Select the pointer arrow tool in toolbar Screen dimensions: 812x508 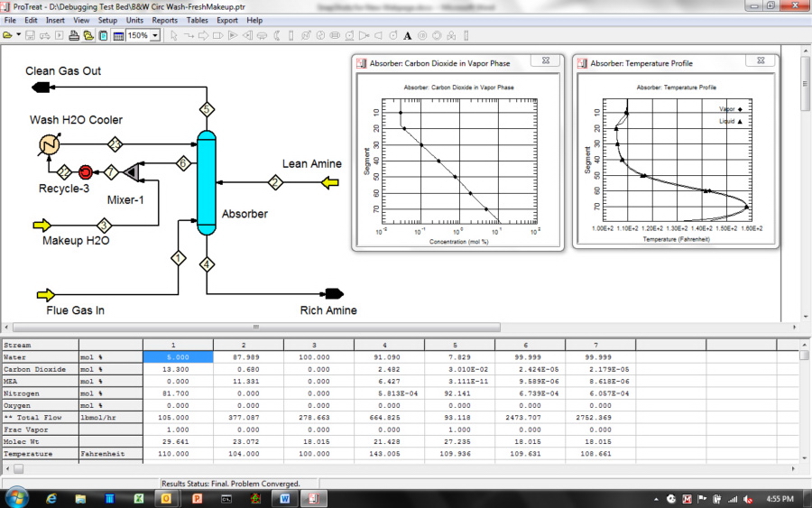173,35
